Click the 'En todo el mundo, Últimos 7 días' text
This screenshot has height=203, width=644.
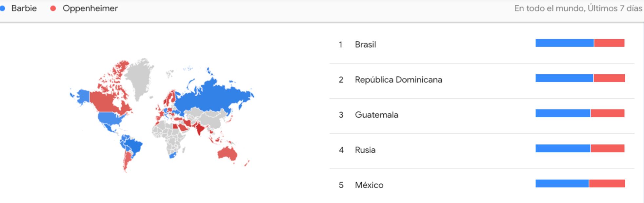578,9
